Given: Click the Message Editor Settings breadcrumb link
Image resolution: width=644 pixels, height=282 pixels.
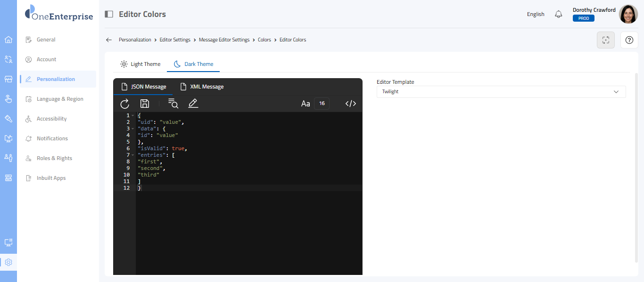Looking at the screenshot, I should pos(224,40).
